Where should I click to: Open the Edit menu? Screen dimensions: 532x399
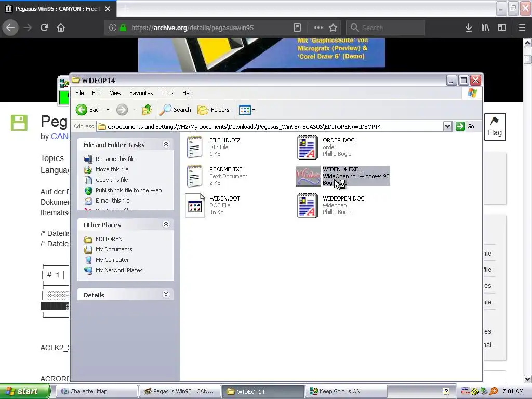pos(97,93)
